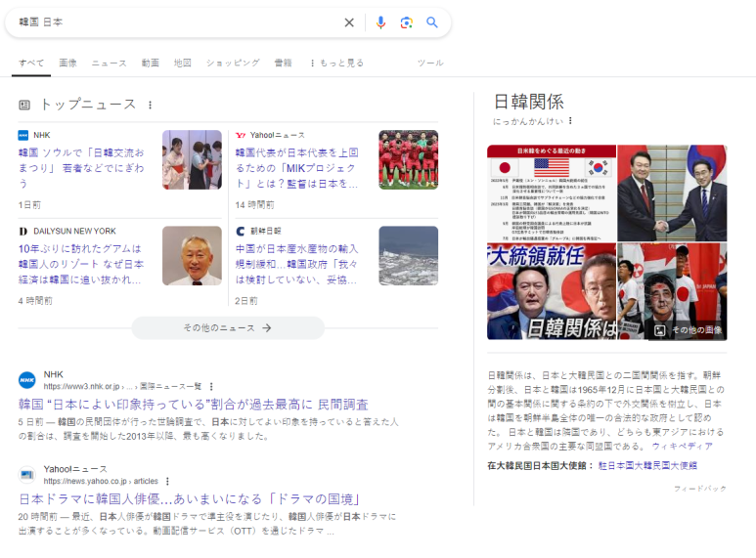Click DAILYSUN NEW YORK source logo
The width and height of the screenshot is (756, 558).
[23, 232]
